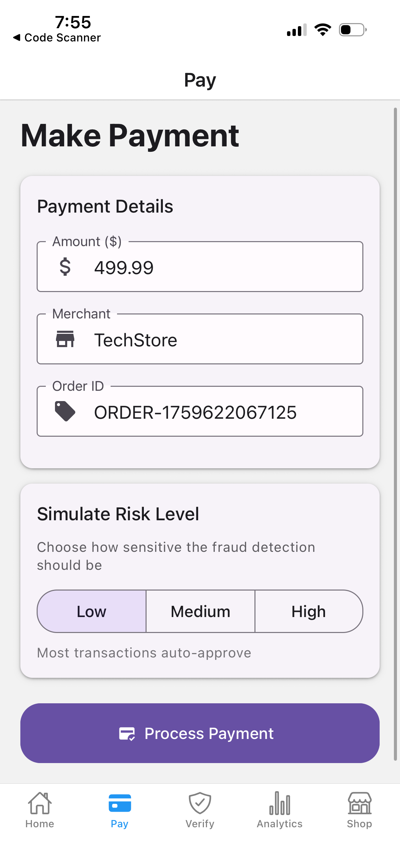This screenshot has height=868, width=400.
Task: Edit the Amount value 499.99
Action: pyautogui.click(x=124, y=268)
